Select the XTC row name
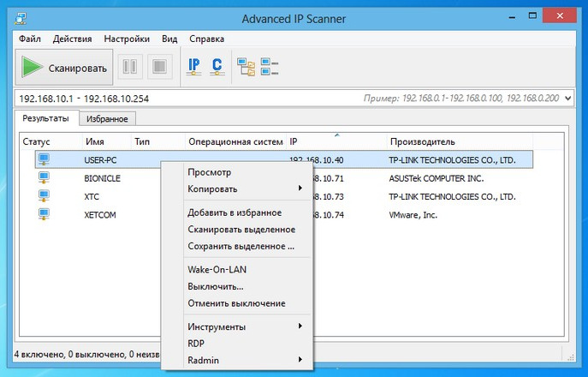The image size is (588, 377). coord(92,196)
